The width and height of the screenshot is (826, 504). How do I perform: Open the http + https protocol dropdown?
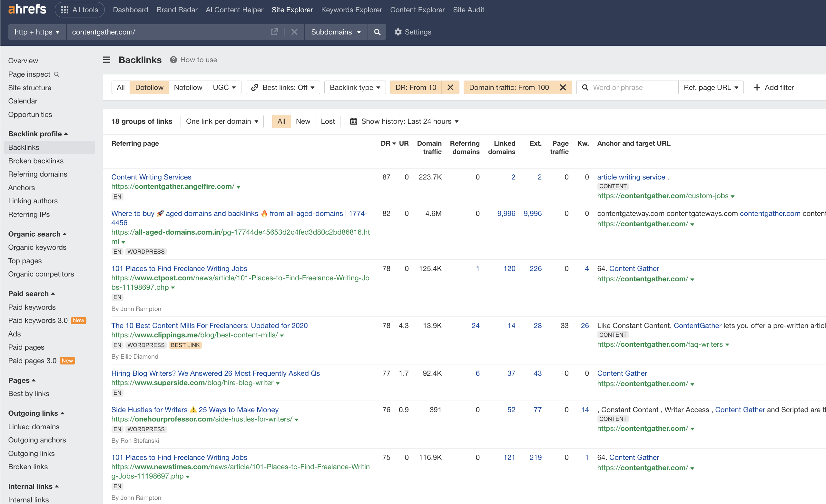pyautogui.click(x=37, y=32)
